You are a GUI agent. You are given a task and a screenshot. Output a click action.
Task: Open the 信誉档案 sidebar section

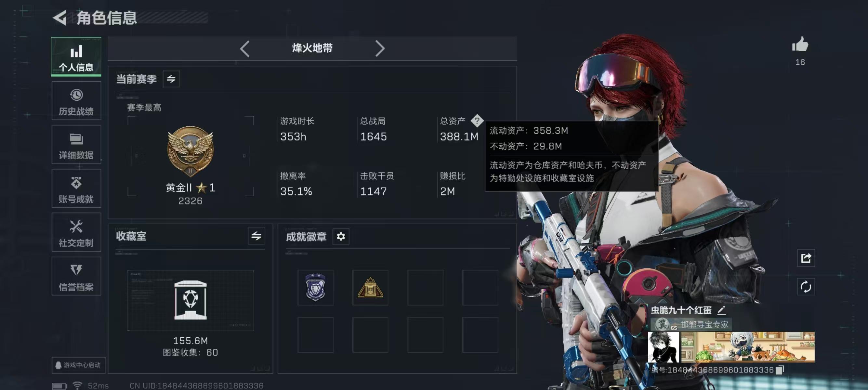76,276
